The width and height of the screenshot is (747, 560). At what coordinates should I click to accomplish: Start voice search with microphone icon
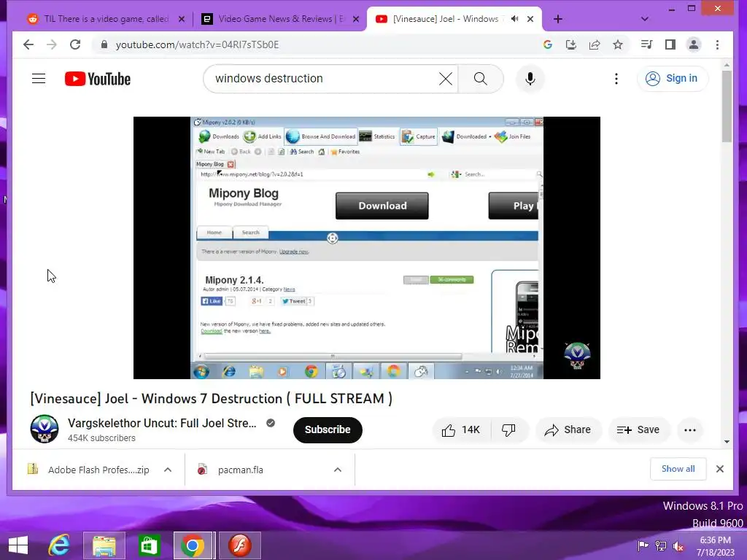point(530,79)
